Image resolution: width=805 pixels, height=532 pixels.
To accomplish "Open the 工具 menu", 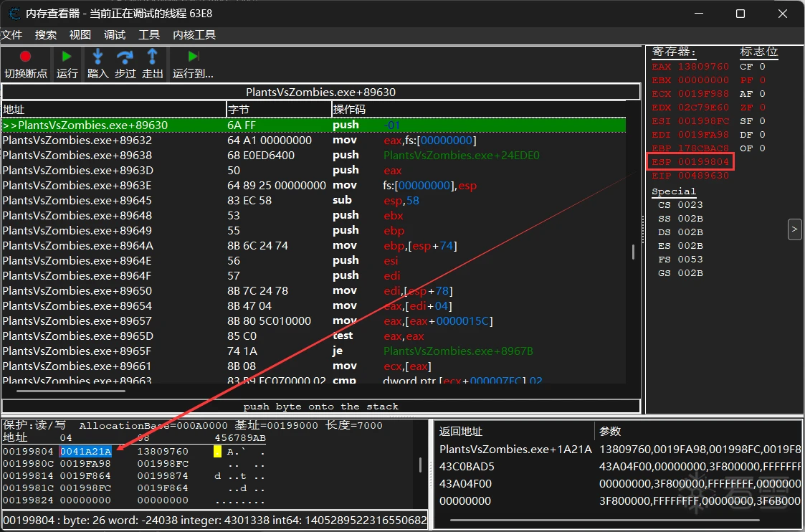I will coord(149,35).
